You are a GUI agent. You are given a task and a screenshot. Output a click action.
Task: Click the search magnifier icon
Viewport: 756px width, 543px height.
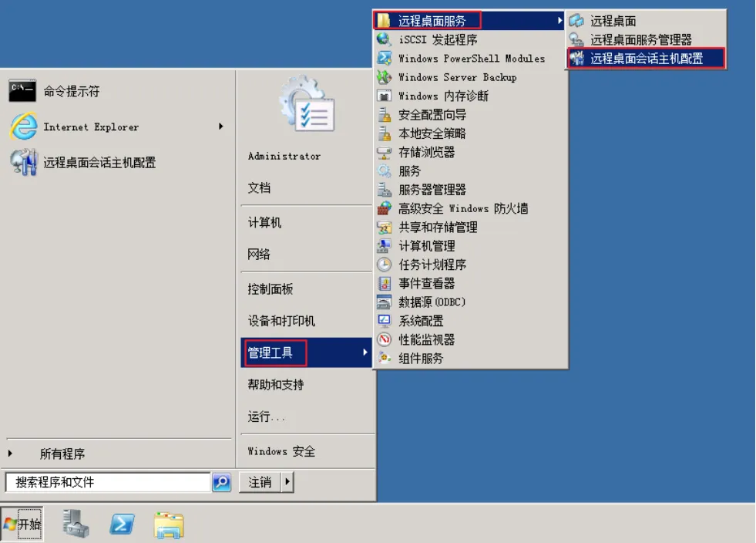coord(221,482)
